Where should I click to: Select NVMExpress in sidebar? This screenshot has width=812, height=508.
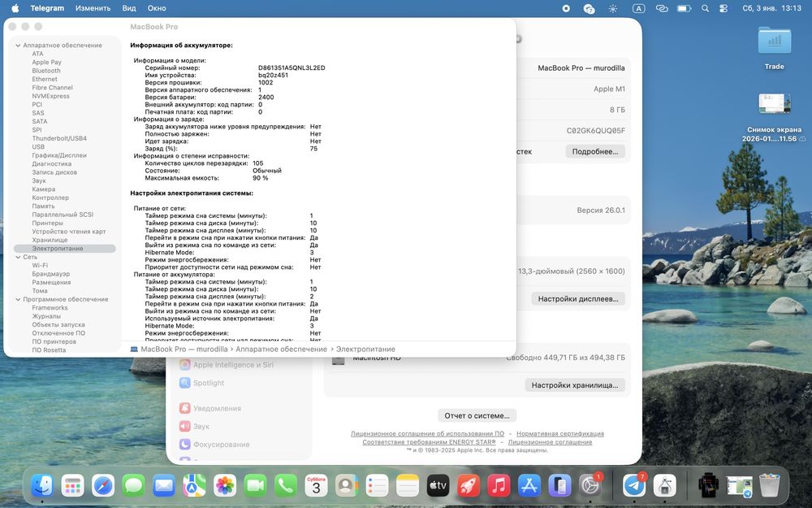pos(50,96)
